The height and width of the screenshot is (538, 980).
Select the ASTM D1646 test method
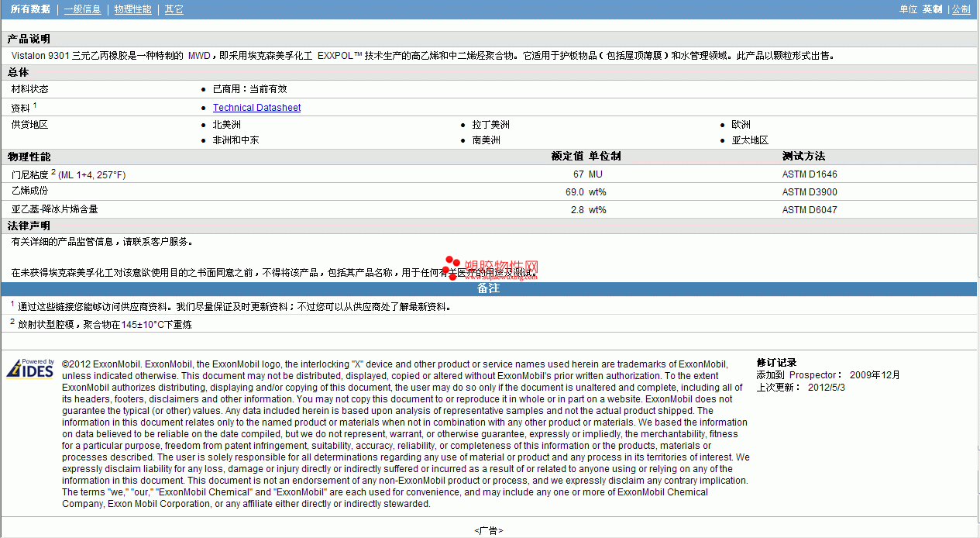coord(810,174)
